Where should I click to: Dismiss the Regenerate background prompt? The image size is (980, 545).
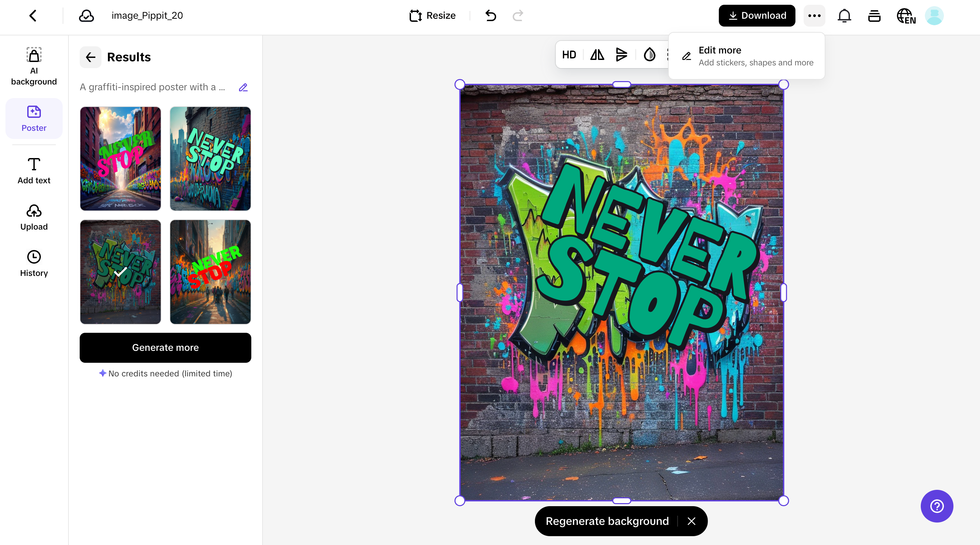point(692,521)
